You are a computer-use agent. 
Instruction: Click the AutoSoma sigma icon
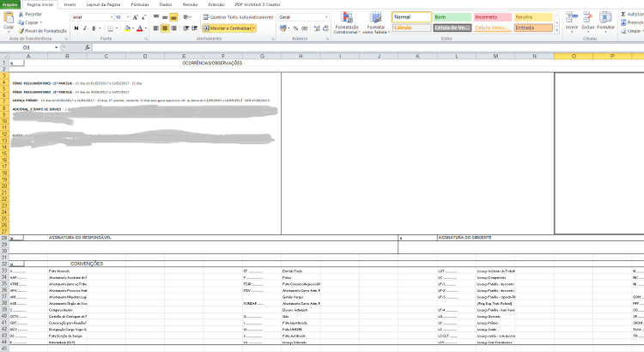coord(623,15)
